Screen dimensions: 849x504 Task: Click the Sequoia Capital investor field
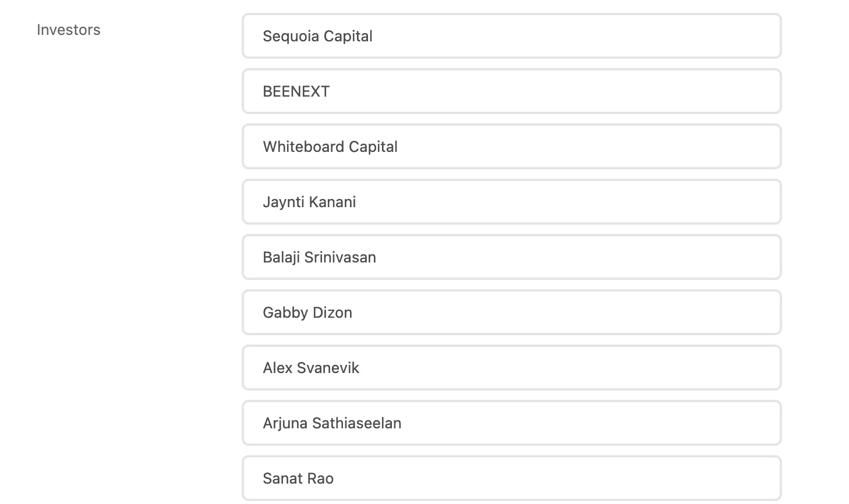pos(511,36)
